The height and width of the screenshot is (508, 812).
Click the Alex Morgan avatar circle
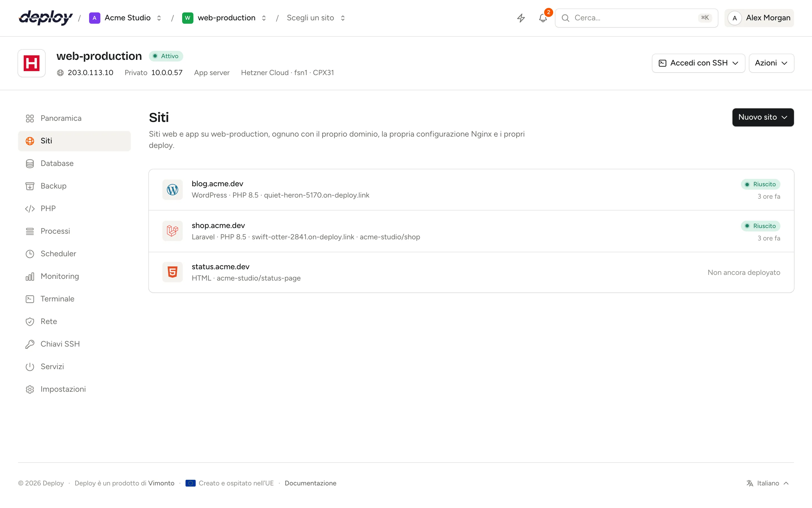point(735,18)
